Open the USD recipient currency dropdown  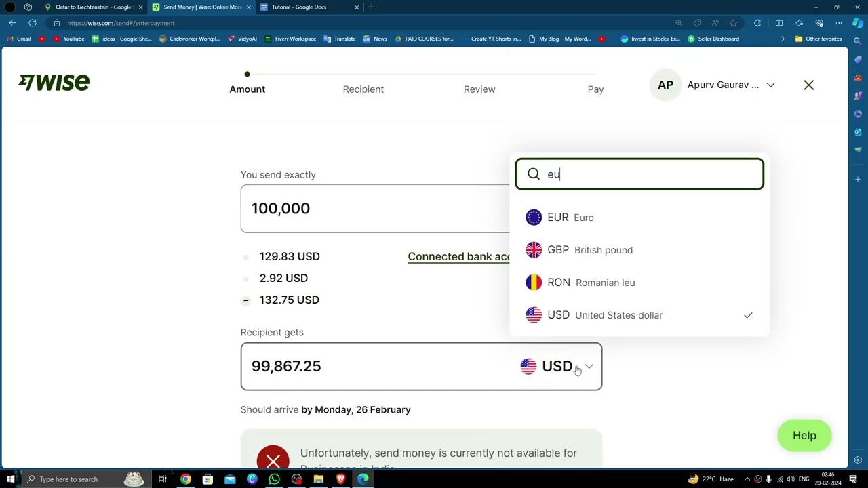tap(557, 366)
